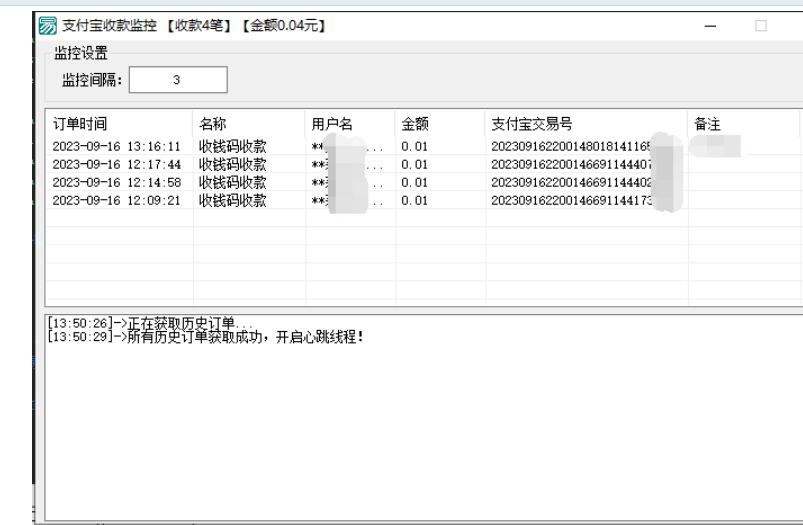This screenshot has width=803, height=525.
Task: Click 收钱码收款 in the 12:09:21 row
Action: click(x=233, y=200)
